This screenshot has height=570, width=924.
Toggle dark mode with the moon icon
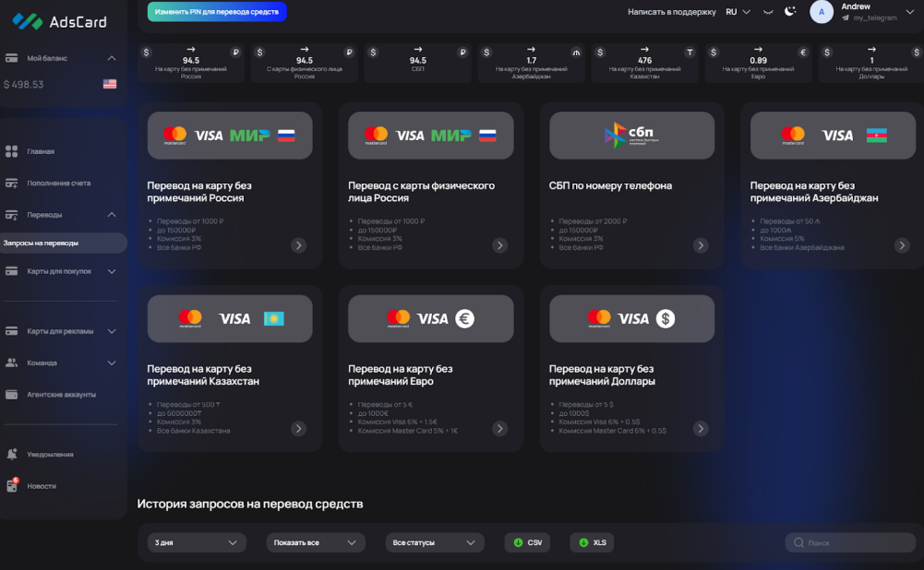(789, 12)
